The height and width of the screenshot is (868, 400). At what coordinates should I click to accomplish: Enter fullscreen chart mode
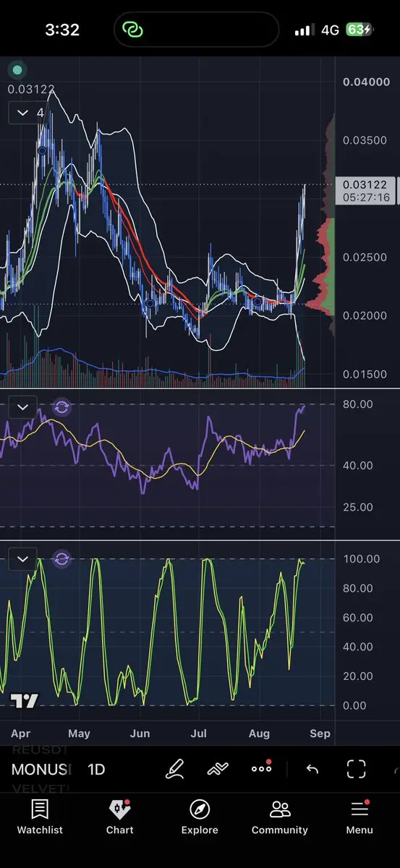click(356, 769)
